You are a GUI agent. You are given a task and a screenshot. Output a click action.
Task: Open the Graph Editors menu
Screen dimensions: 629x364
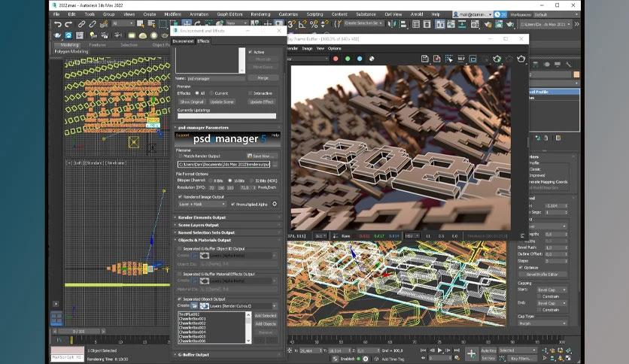[x=229, y=14]
